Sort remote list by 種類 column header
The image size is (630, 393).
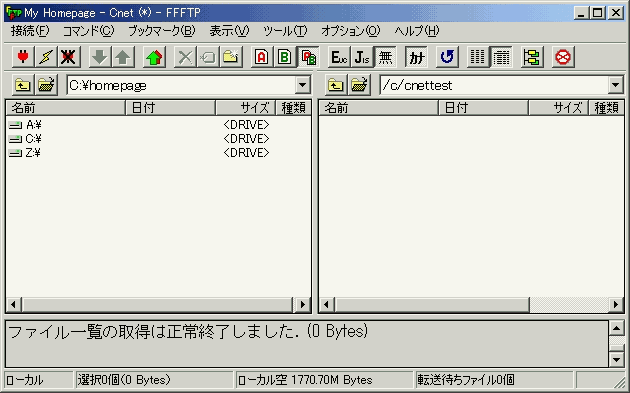606,108
